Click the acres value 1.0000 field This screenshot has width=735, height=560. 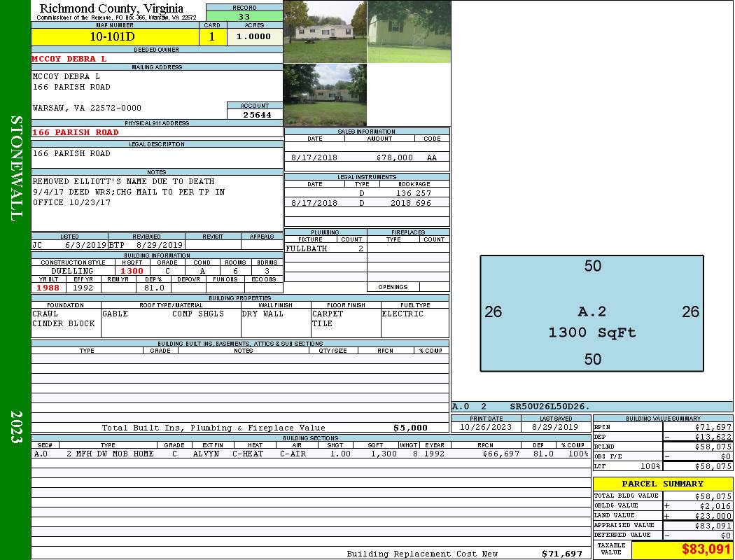tap(254, 37)
